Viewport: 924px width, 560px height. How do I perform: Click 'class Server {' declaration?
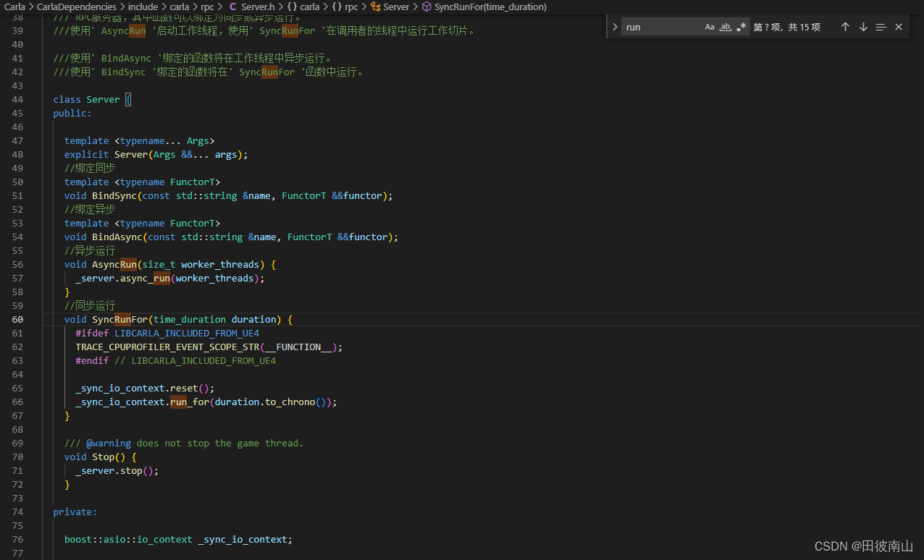tap(92, 99)
